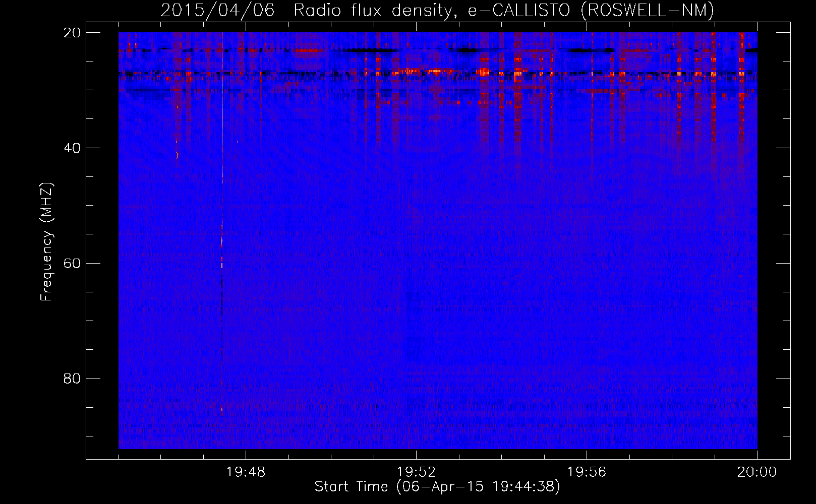The width and height of the screenshot is (816, 504).
Task: Click the plot title "Radio flux density, e-CALLISTO (ROSWELL-NM)"
Action: pos(504,11)
